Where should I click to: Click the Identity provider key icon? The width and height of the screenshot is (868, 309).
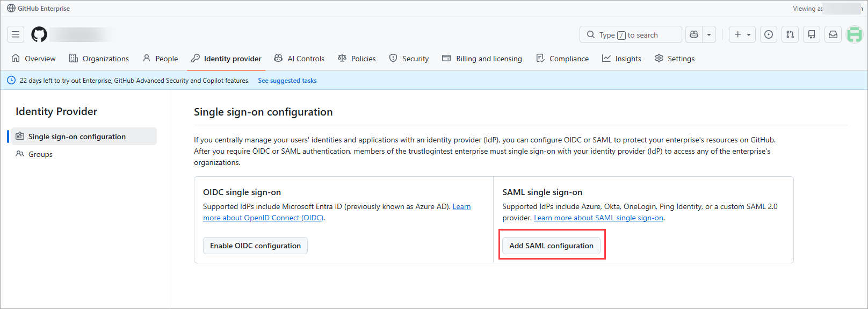coord(196,58)
